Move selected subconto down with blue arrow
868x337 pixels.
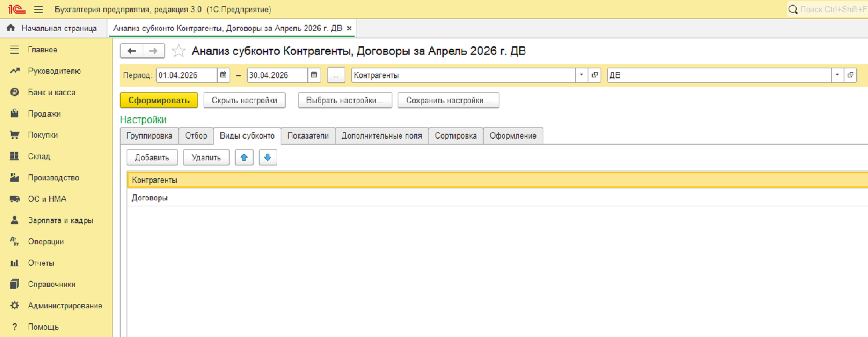[x=268, y=157]
